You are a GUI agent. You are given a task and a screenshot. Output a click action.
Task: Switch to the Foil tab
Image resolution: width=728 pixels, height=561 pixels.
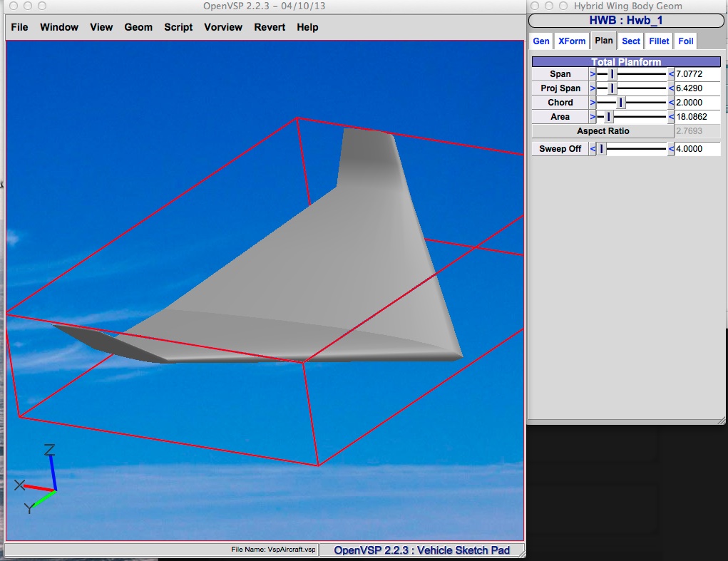(x=686, y=41)
